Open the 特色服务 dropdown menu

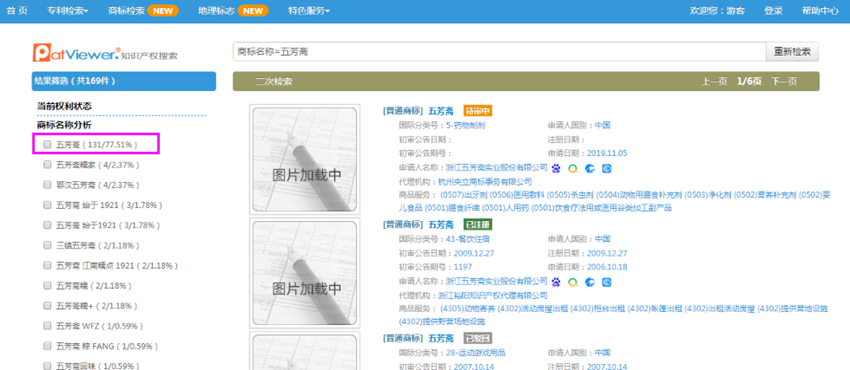(x=309, y=11)
